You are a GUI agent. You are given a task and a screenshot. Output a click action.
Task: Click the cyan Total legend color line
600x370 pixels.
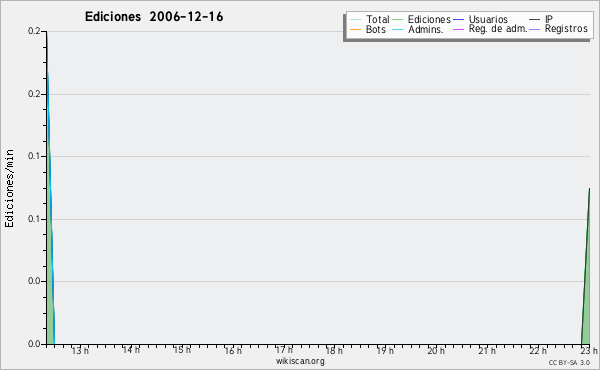355,20
